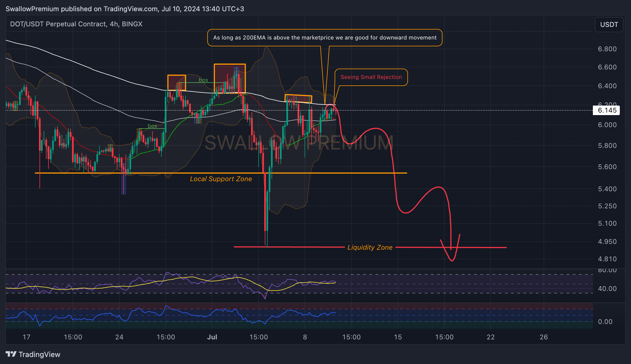Click the 5.400 price axis label
The image size is (631, 364).
(607, 189)
